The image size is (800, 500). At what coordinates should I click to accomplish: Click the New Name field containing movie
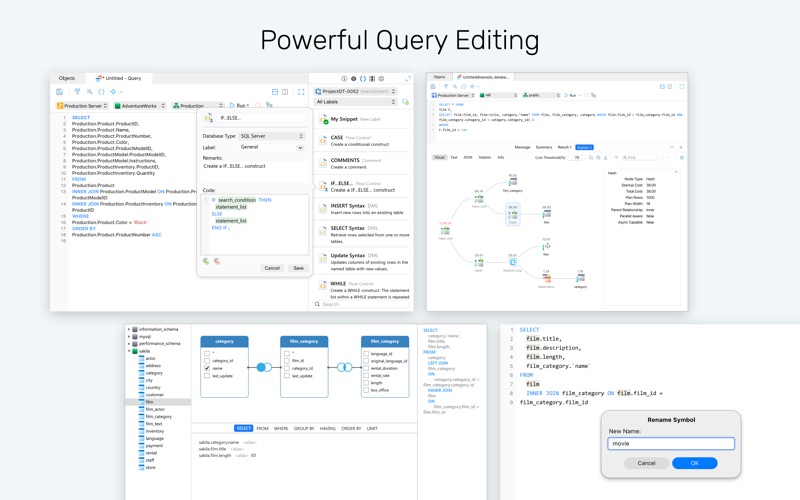pyautogui.click(x=671, y=443)
